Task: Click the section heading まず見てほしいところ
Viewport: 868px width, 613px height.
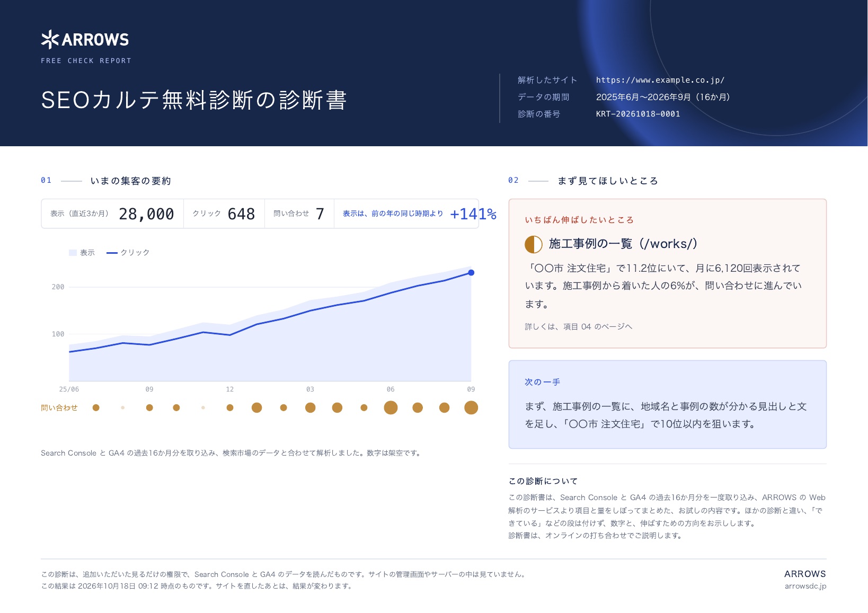Action: tap(608, 181)
